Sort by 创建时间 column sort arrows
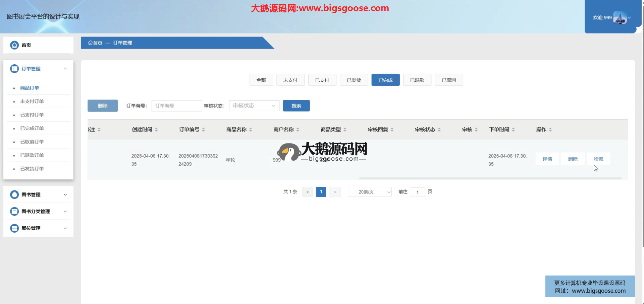This screenshot has width=644, height=304. point(156,130)
